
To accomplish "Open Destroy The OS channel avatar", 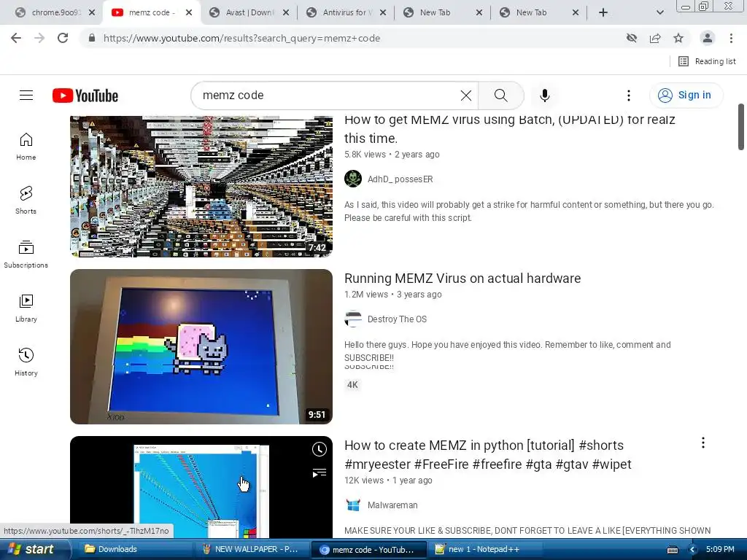I will (x=353, y=319).
